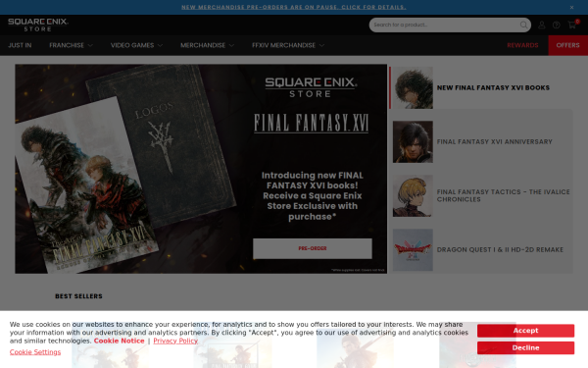Expand the Franchise dropdown menu

tap(71, 45)
